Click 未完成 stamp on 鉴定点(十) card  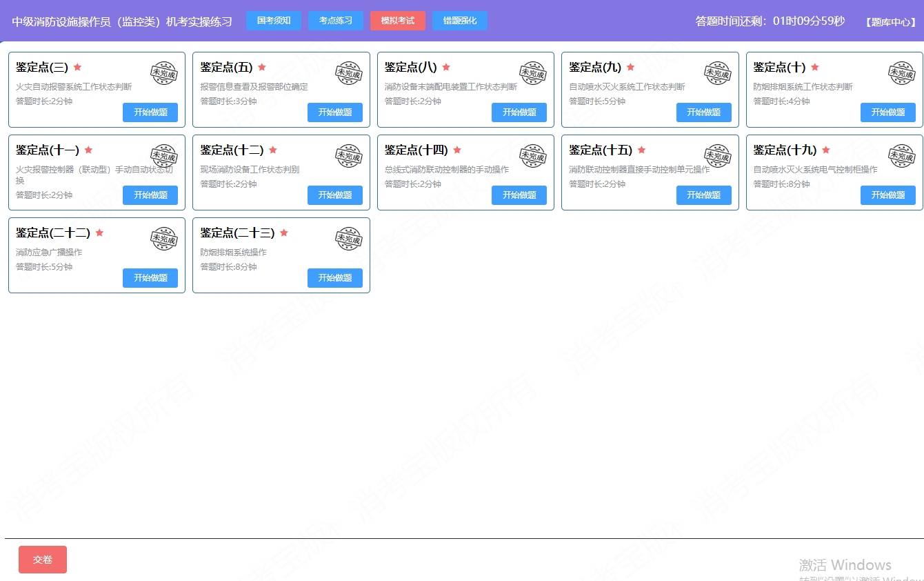901,73
